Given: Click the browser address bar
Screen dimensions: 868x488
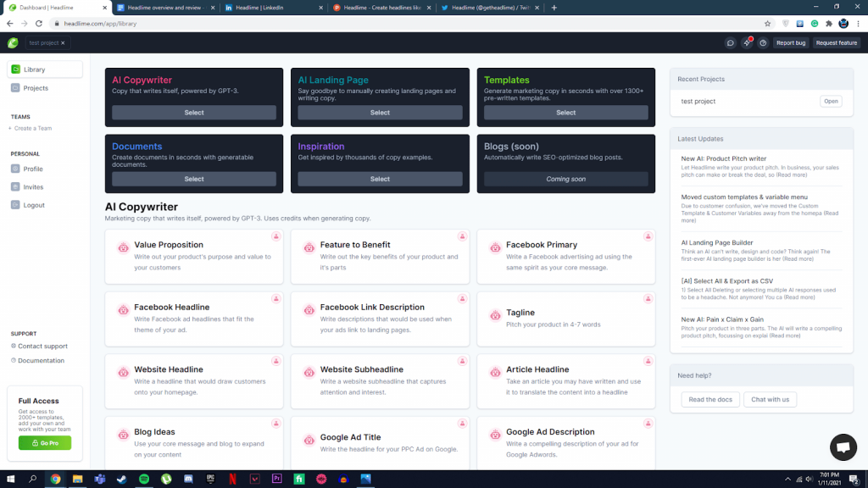Looking at the screenshot, I should tap(409, 24).
